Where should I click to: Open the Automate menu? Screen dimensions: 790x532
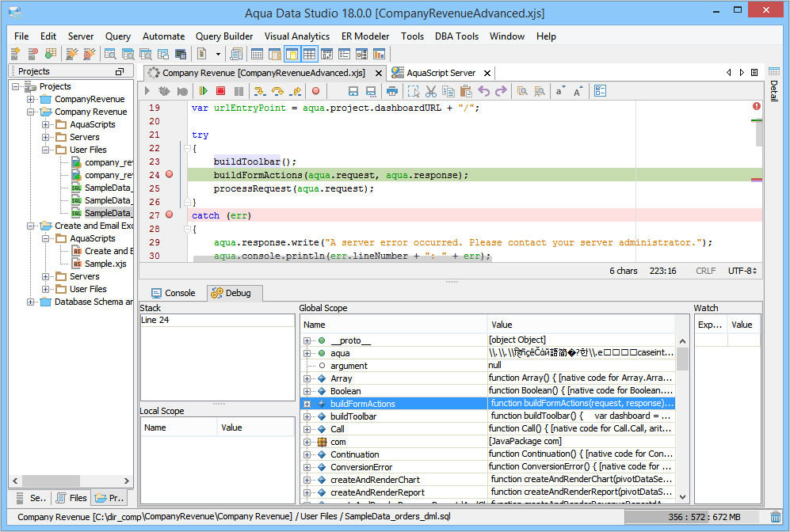tap(163, 36)
